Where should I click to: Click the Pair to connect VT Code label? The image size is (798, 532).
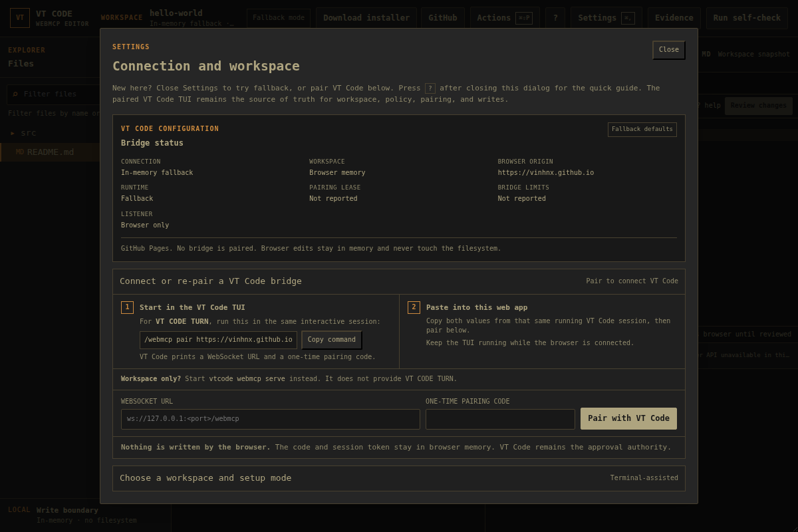(x=632, y=281)
